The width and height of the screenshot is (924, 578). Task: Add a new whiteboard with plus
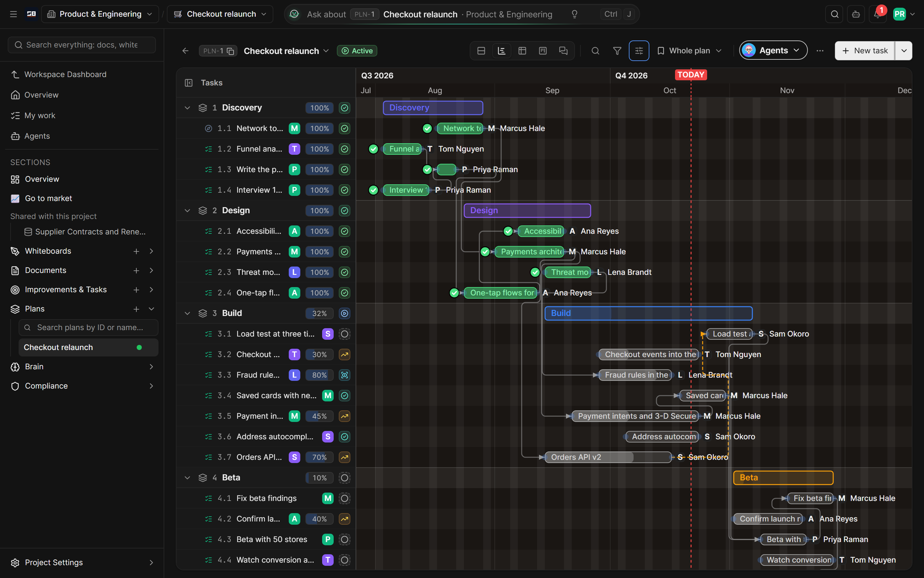tap(136, 251)
